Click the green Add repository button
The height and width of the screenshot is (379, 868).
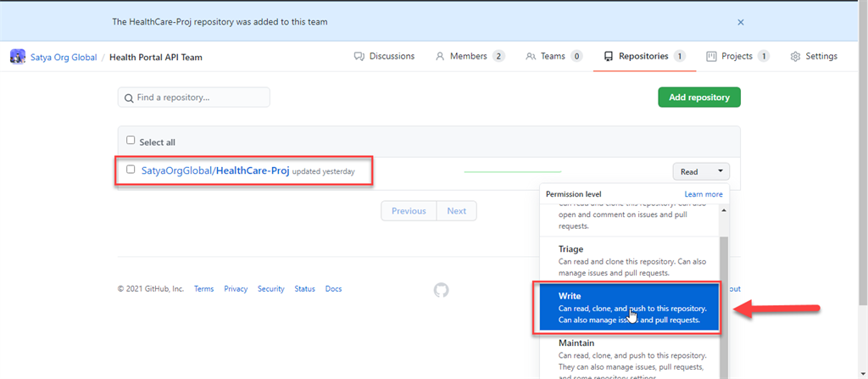699,97
